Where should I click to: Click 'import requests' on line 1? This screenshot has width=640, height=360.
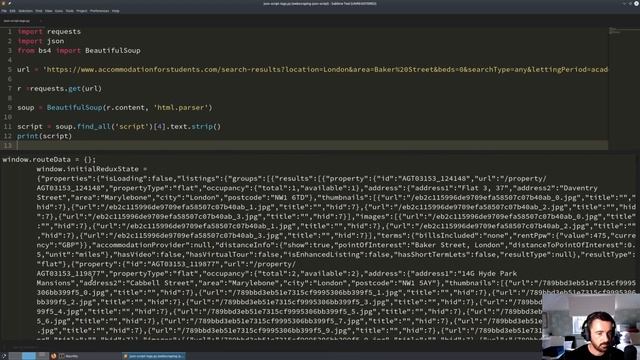[49, 31]
